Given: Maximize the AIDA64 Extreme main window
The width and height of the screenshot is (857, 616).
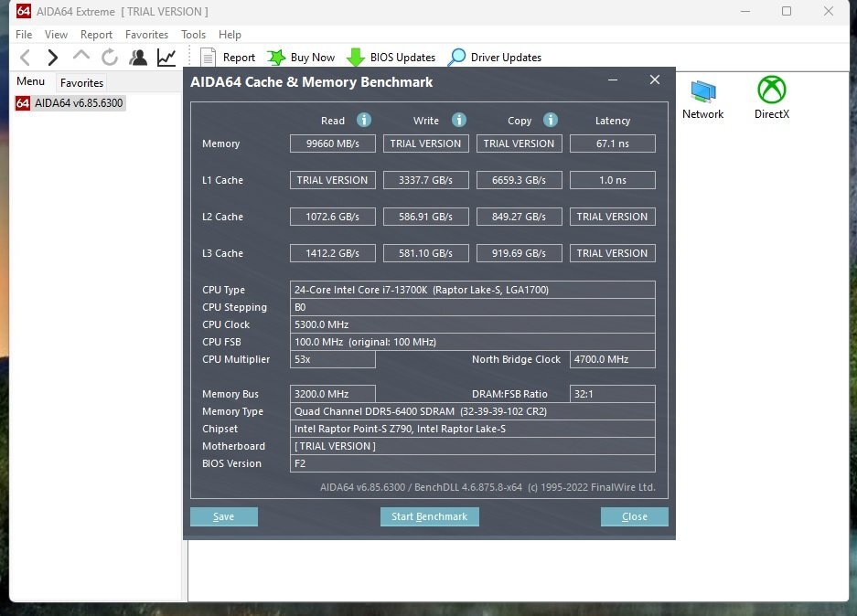Looking at the screenshot, I should [x=787, y=11].
